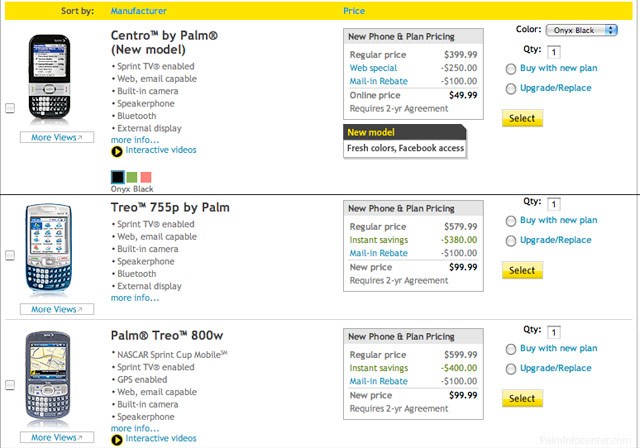
Task: Select Upgrade/Replace for Treo 800w
Action: (x=511, y=369)
